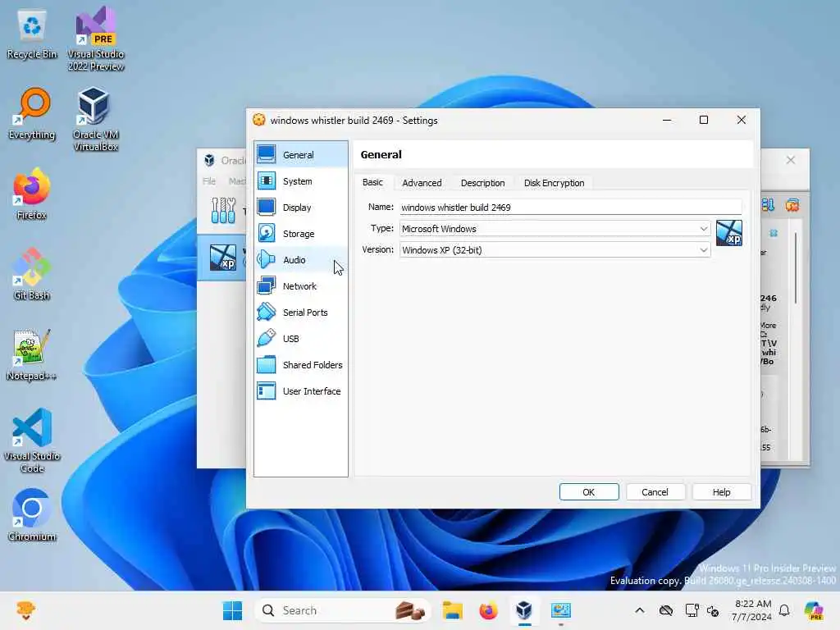840x630 pixels.
Task: Click Copilot preview icon in taskbar
Action: coord(814,610)
